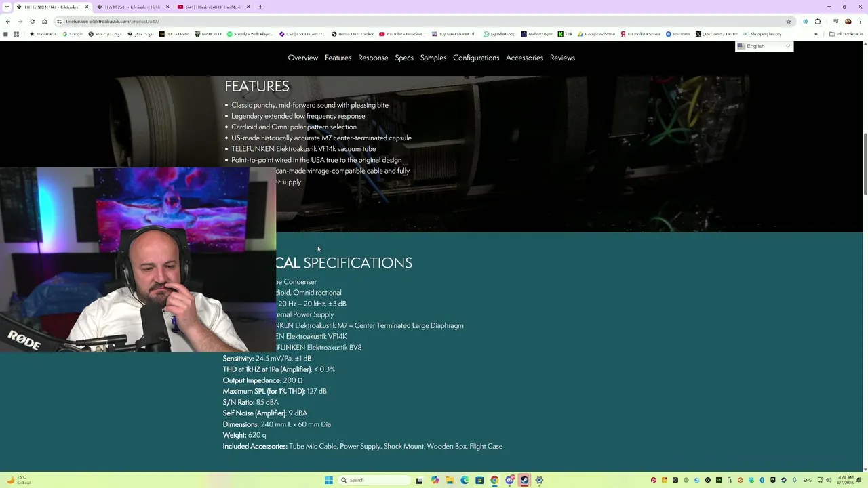This screenshot has height=488, width=868.
Task: Open a new browser tab
Action: pos(260,7)
